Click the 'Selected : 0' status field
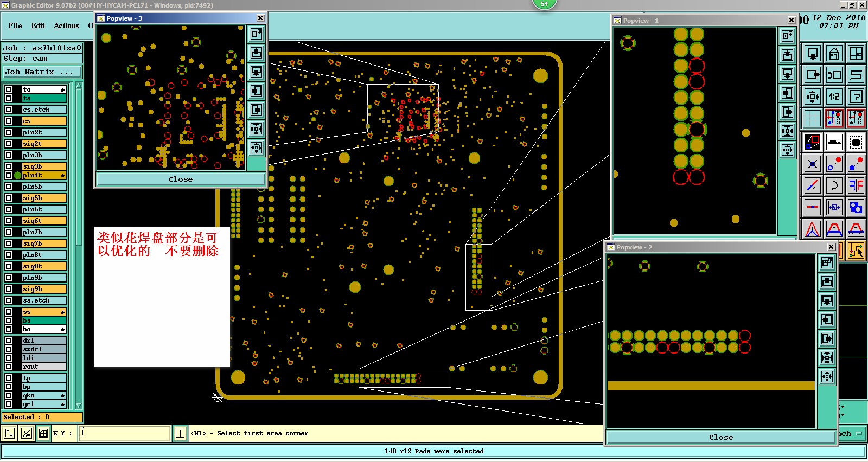 pyautogui.click(x=42, y=417)
